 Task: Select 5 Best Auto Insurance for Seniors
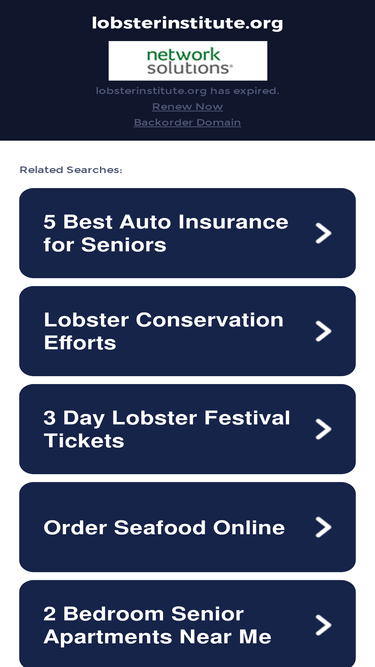coord(188,233)
